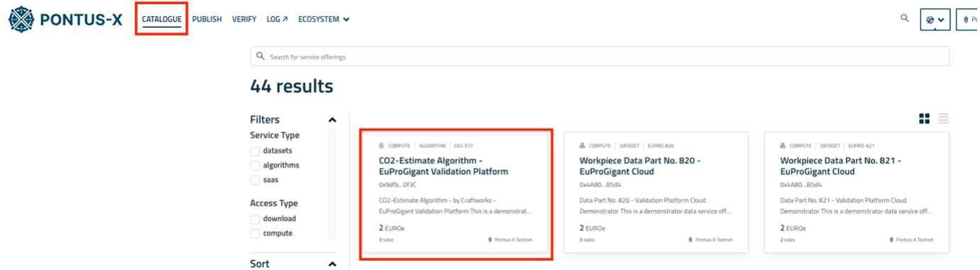Viewport: 980px width, 270px height.
Task: Click the CO2-EST tag label
Action: 463,145
